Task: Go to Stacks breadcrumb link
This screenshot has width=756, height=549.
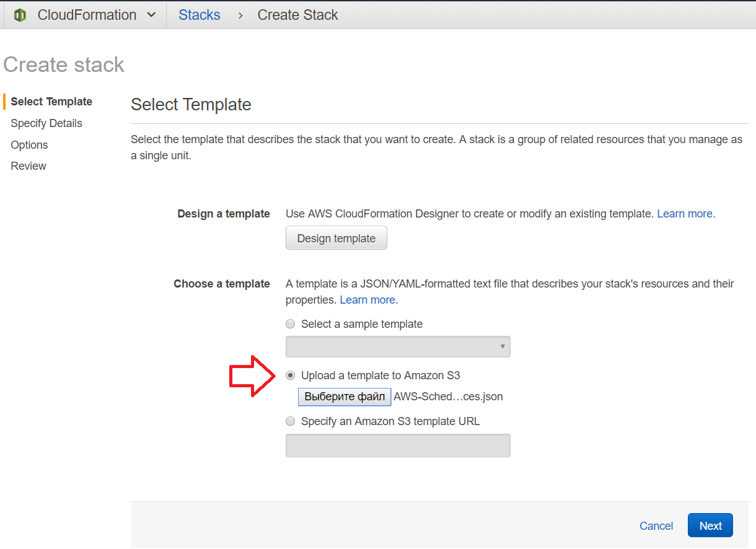Action: (x=199, y=15)
